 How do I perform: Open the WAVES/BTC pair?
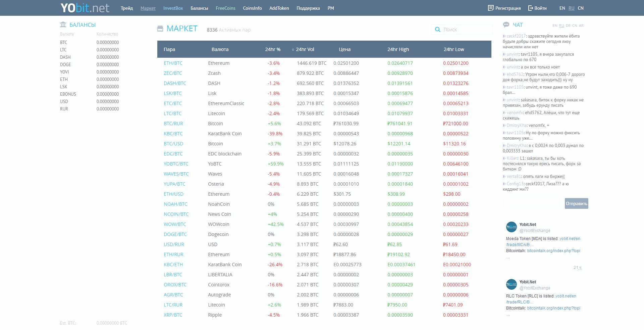pyautogui.click(x=176, y=174)
